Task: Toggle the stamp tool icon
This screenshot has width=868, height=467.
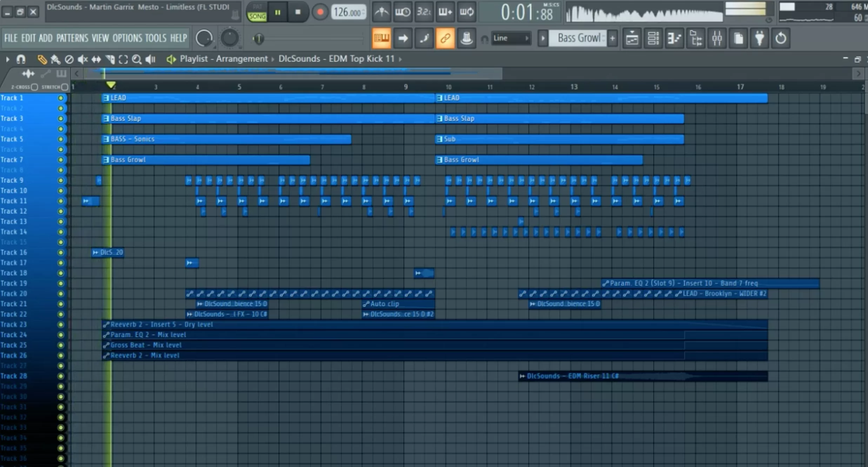Action: point(466,38)
